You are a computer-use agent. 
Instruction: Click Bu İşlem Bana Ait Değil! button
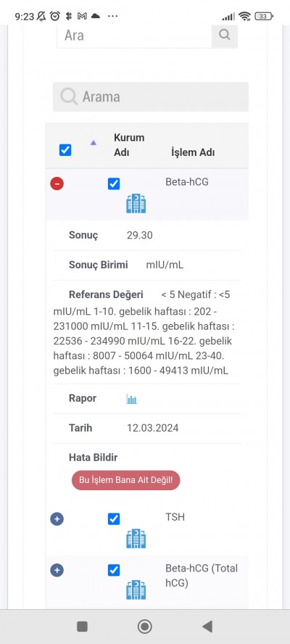pyautogui.click(x=125, y=480)
